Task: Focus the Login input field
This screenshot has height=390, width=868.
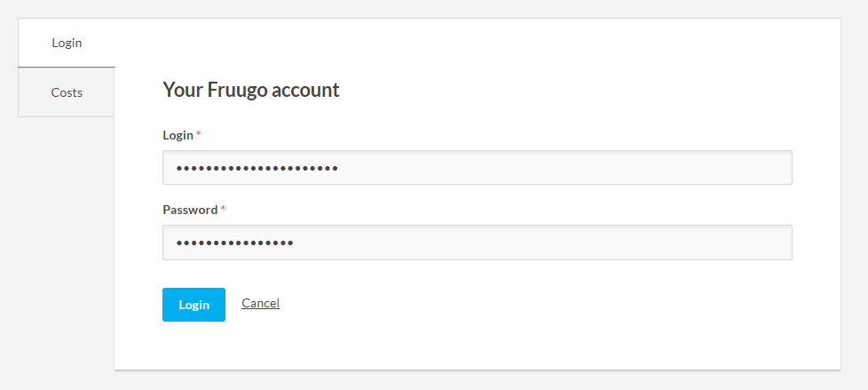Action: coord(477,167)
